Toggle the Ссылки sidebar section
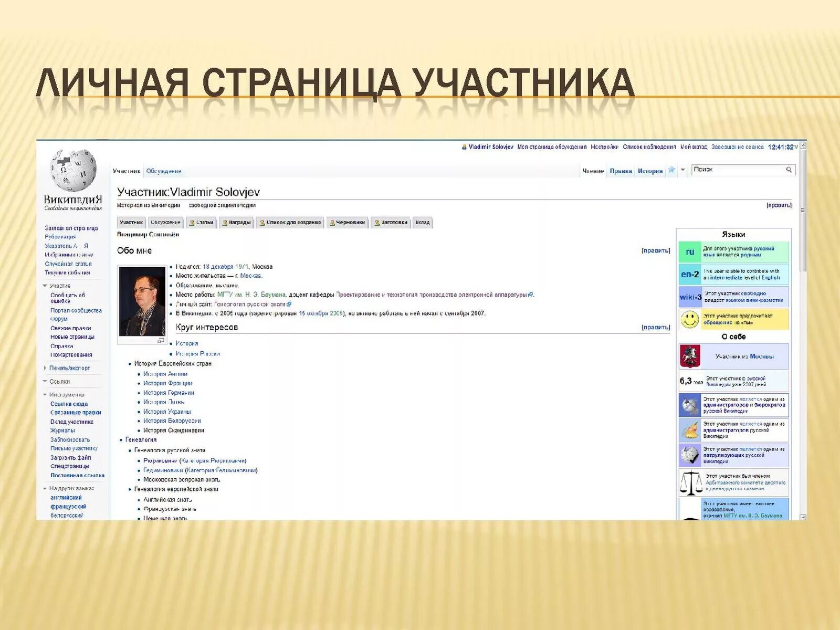The image size is (840, 630). point(45,382)
